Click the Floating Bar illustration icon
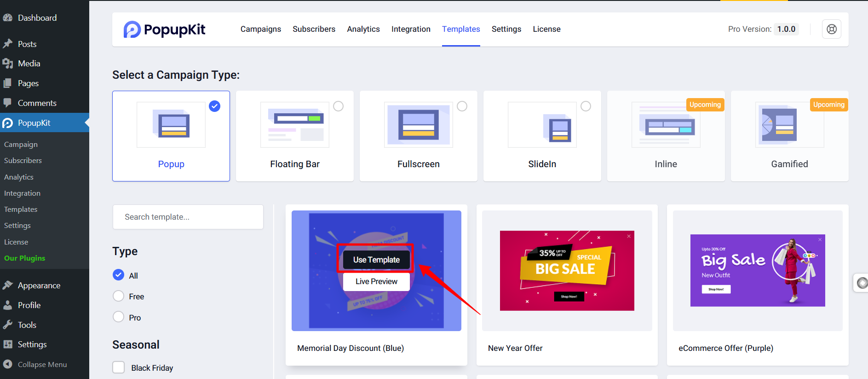Image resolution: width=868 pixels, height=379 pixels. [295, 125]
